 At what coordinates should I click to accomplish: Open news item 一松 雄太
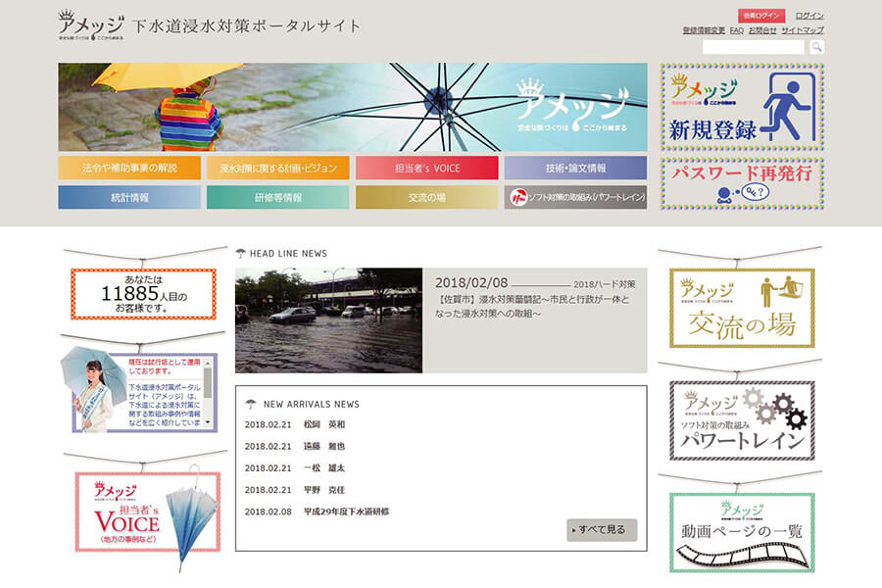pyautogui.click(x=324, y=468)
